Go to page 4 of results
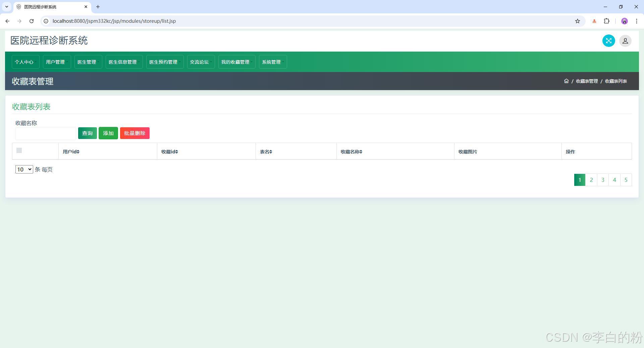This screenshot has width=644, height=348. pos(614,180)
